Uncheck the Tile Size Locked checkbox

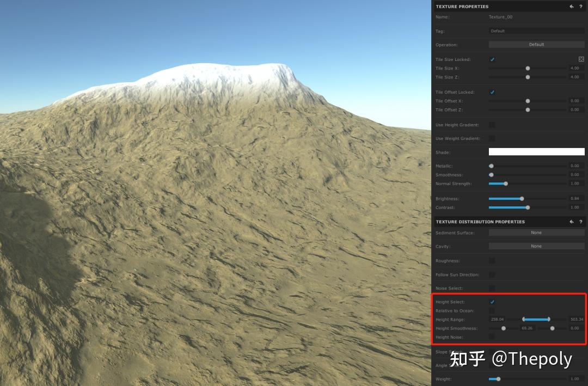click(x=492, y=59)
